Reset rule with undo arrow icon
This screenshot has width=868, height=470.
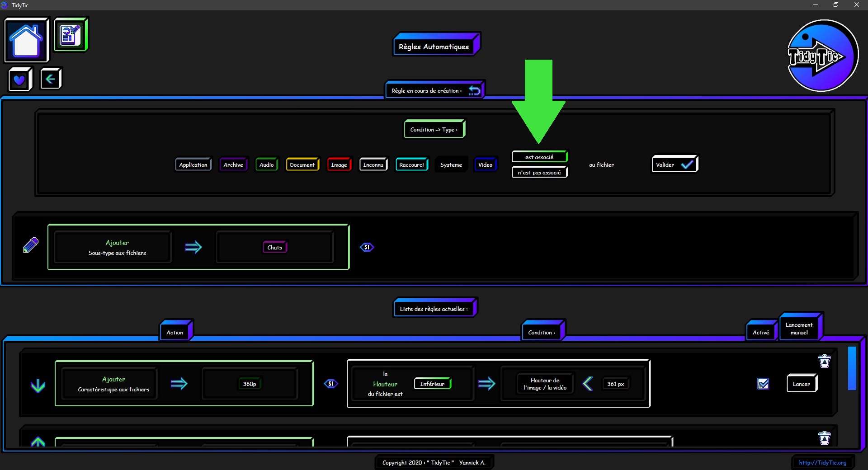(474, 91)
